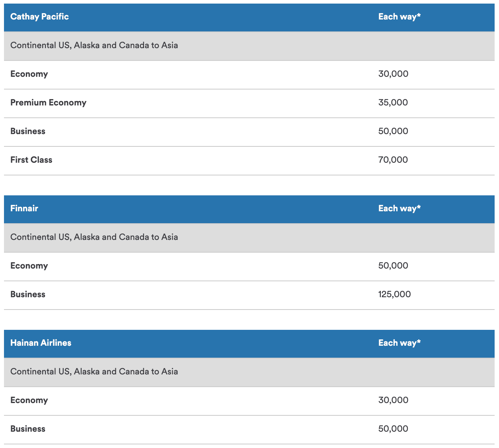Click the Cathay Pacific Premium Economy label

pyautogui.click(x=48, y=103)
